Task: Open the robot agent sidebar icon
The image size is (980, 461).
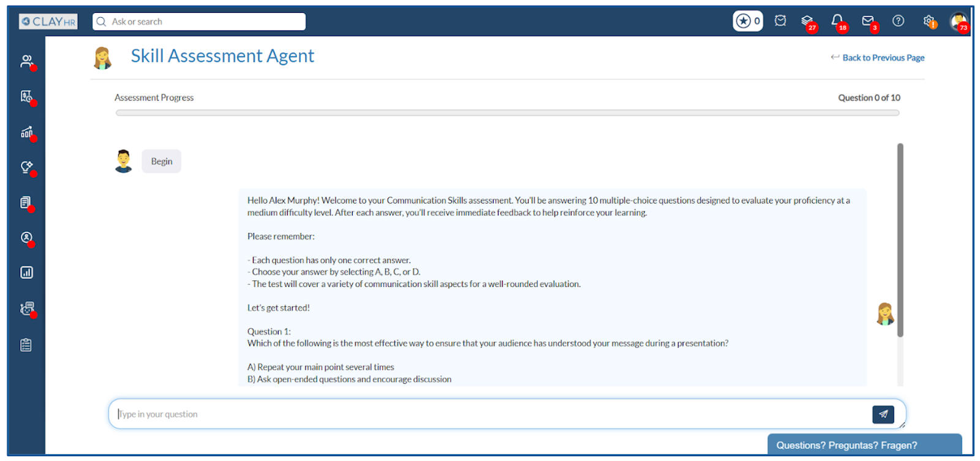Action: [x=27, y=308]
